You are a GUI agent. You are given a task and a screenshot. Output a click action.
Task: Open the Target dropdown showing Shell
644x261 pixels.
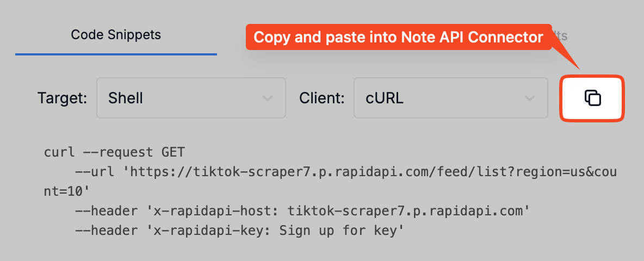(x=191, y=98)
